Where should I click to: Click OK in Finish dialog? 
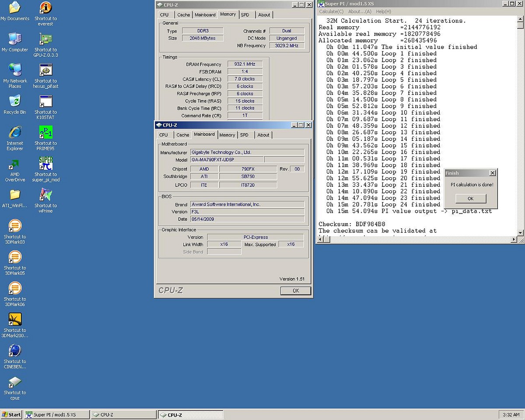point(471,198)
